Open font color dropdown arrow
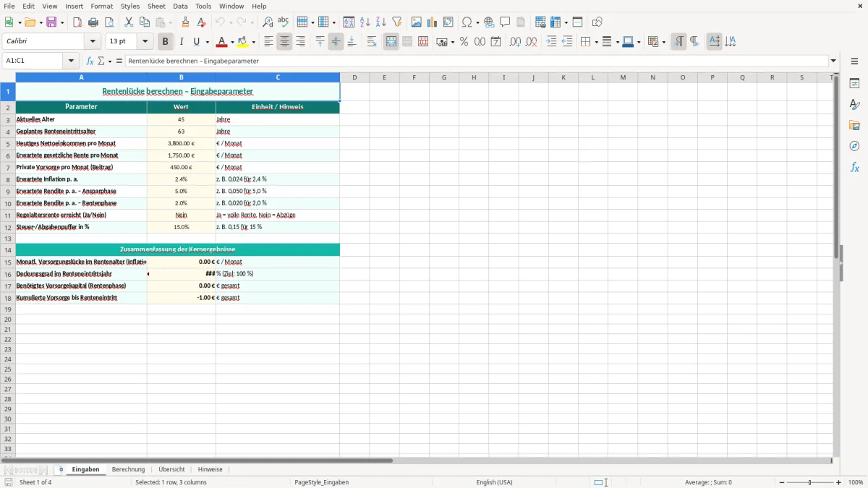868x488 pixels. tap(232, 42)
